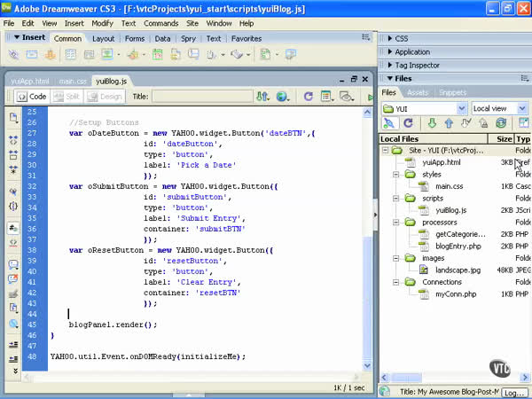
Task: Click the Hyperlink icon in Insert bar
Action: (x=13, y=55)
